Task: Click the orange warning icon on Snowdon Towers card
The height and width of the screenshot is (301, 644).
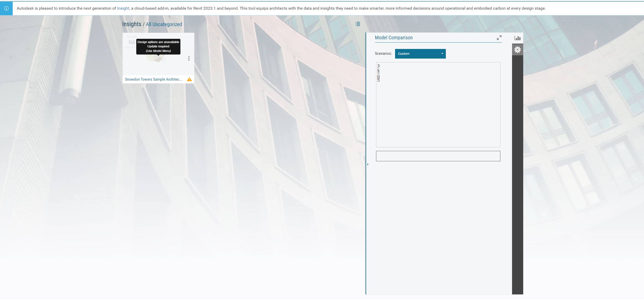Action: tap(189, 79)
